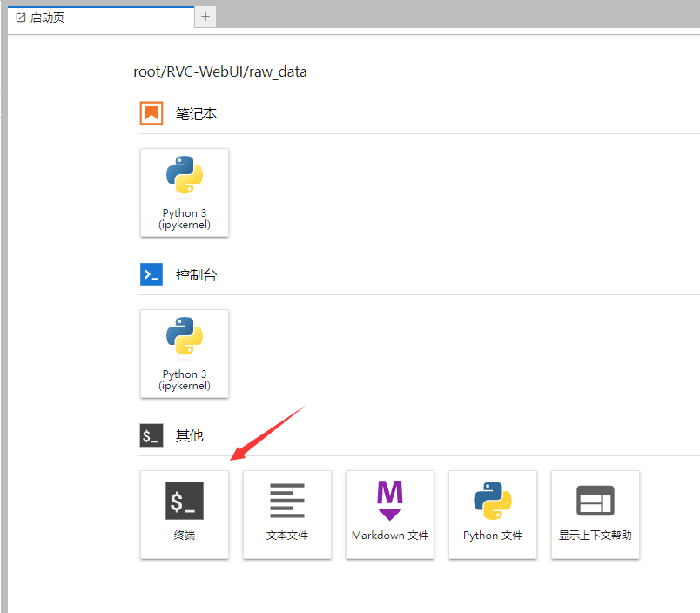Select the 启动页 tab
This screenshot has height=613, width=700.
pos(101,18)
